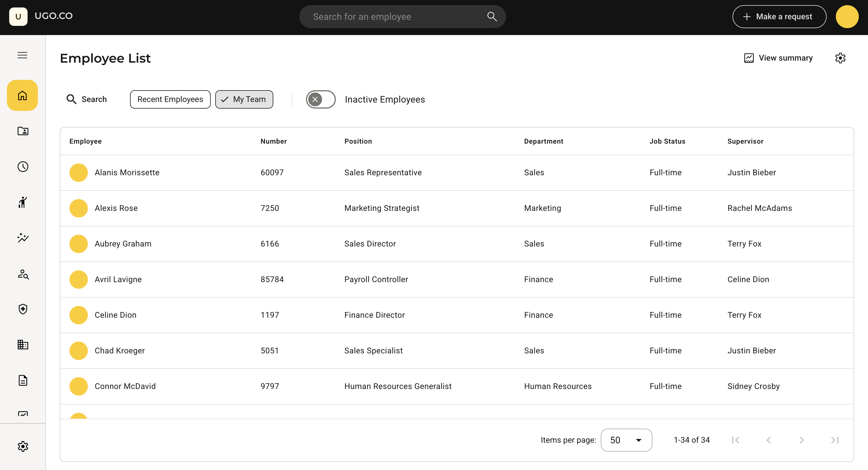Open the employee folder sidebar icon

tap(23, 131)
